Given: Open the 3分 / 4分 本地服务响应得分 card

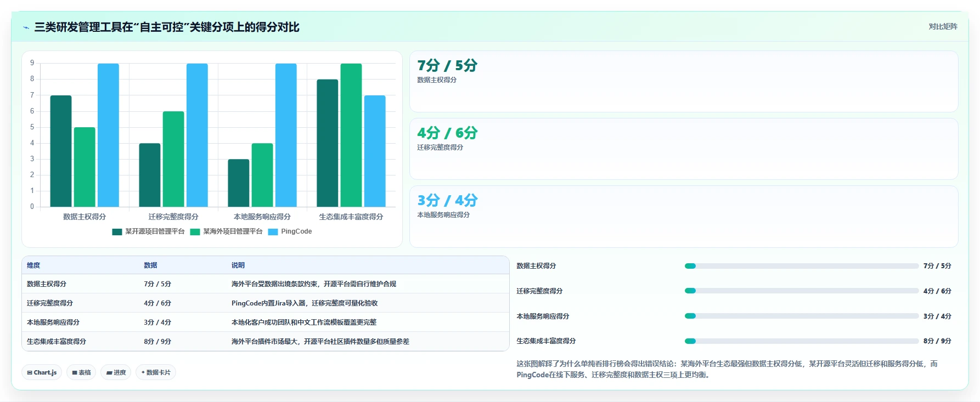Looking at the screenshot, I should coord(684,217).
